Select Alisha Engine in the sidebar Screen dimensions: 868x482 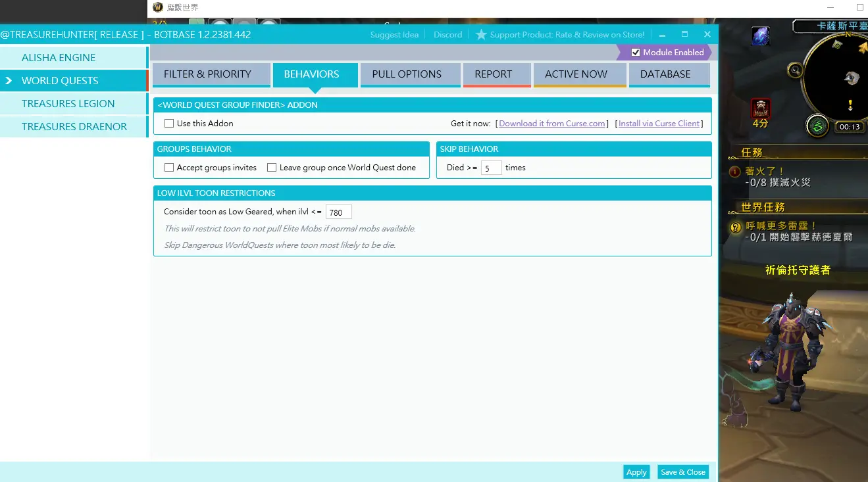(x=74, y=58)
